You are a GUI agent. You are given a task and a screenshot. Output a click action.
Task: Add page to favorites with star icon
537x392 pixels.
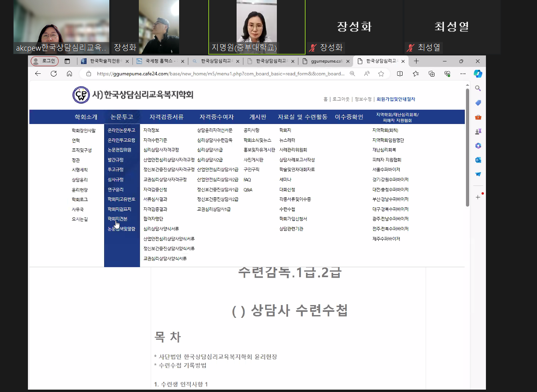click(x=381, y=73)
